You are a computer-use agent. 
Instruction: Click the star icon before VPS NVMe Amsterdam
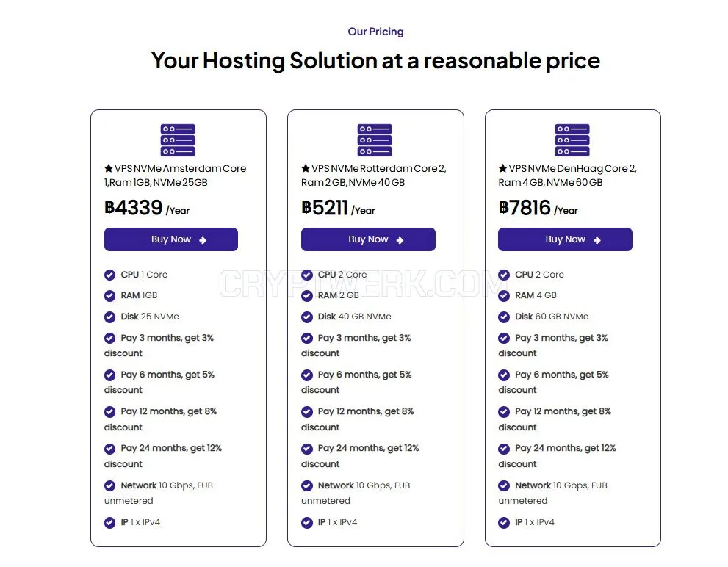point(109,168)
